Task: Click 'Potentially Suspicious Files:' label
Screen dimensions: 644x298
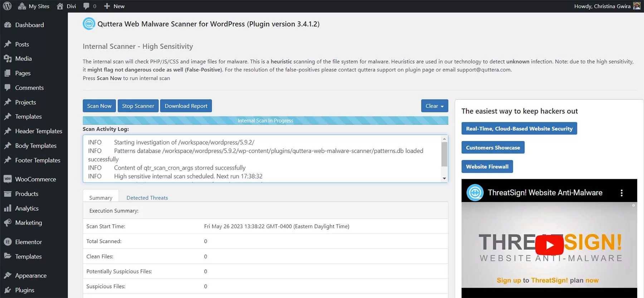Action: (119, 271)
